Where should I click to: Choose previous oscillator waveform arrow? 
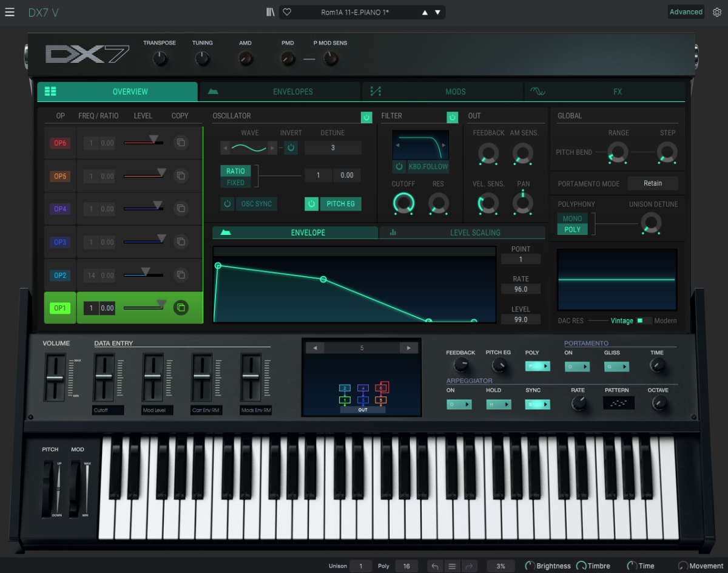[225, 147]
